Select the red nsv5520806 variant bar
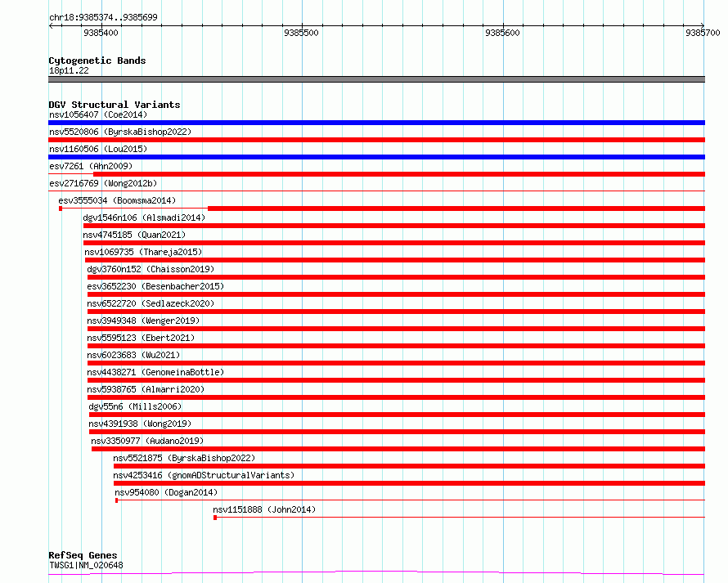This screenshot has height=583, width=728. point(376,140)
